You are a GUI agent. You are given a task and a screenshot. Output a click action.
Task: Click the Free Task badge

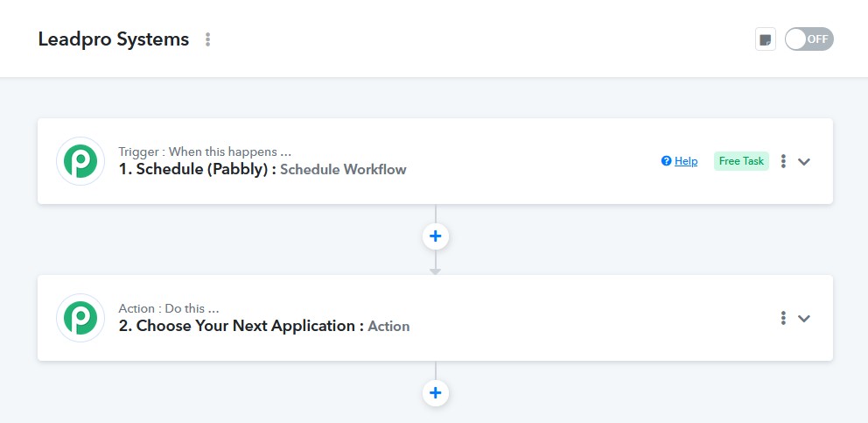[x=741, y=161]
